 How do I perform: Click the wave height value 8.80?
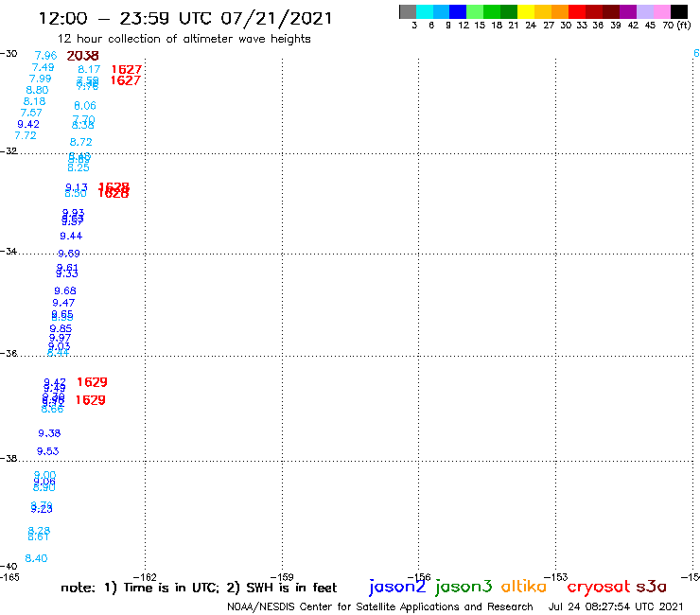pos(37,90)
